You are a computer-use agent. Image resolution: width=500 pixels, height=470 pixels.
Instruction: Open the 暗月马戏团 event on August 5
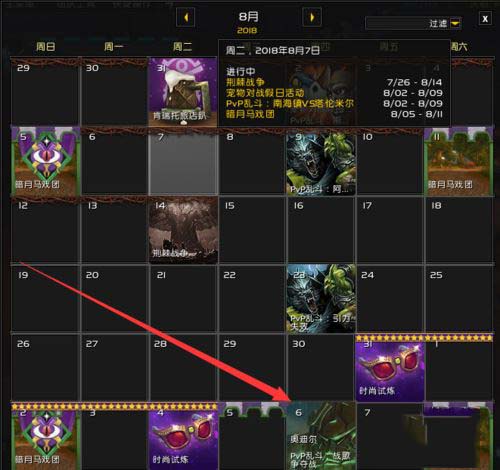tap(45, 161)
